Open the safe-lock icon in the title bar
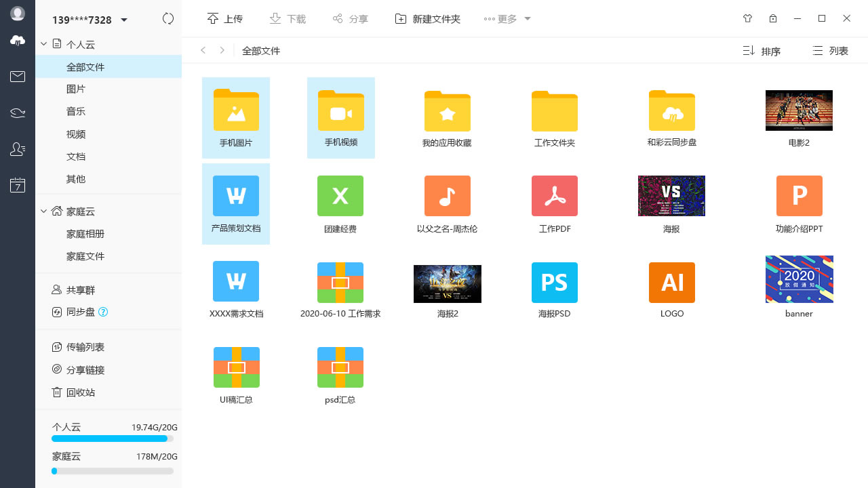The width and height of the screenshot is (868, 488). point(773,18)
